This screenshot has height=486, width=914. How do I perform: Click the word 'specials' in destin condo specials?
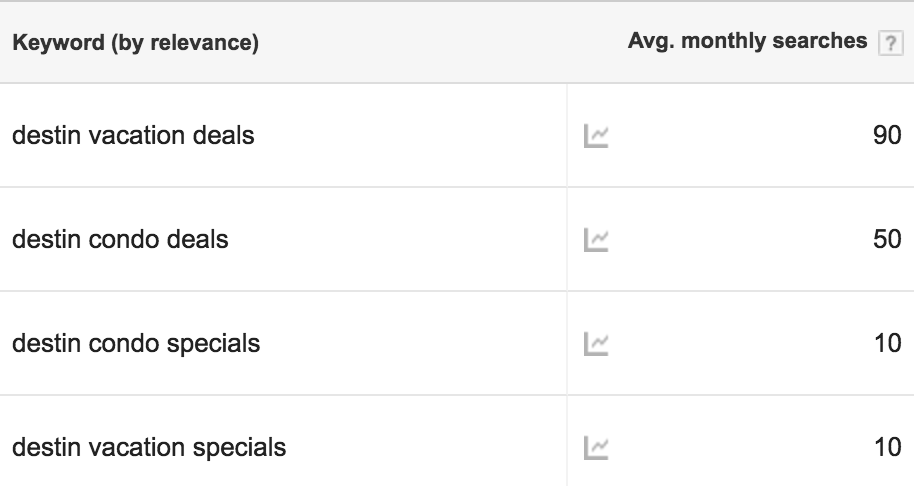click(213, 344)
